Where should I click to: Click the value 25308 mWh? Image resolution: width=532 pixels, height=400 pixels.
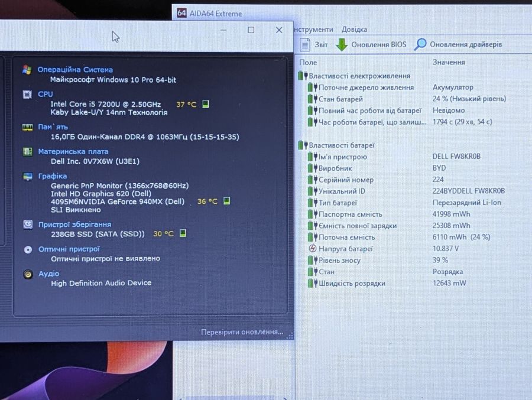(x=451, y=226)
